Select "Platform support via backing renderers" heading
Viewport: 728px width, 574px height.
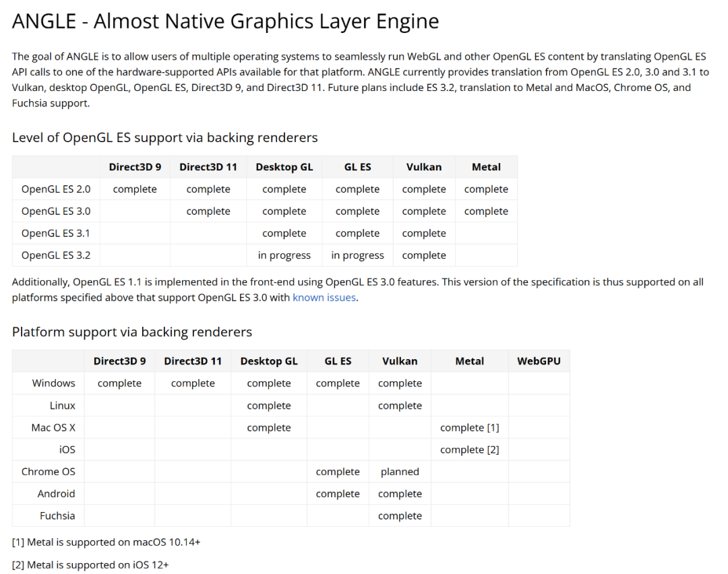(x=132, y=331)
